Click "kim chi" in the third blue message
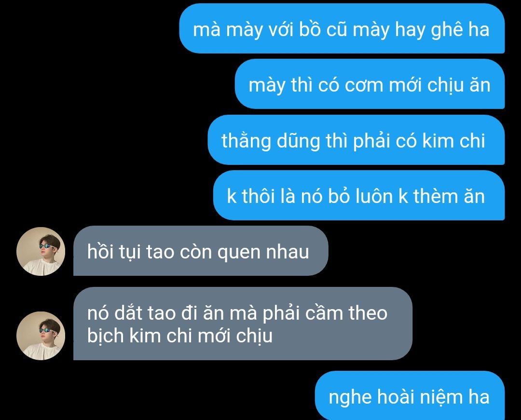521x420 pixels. click(453, 140)
